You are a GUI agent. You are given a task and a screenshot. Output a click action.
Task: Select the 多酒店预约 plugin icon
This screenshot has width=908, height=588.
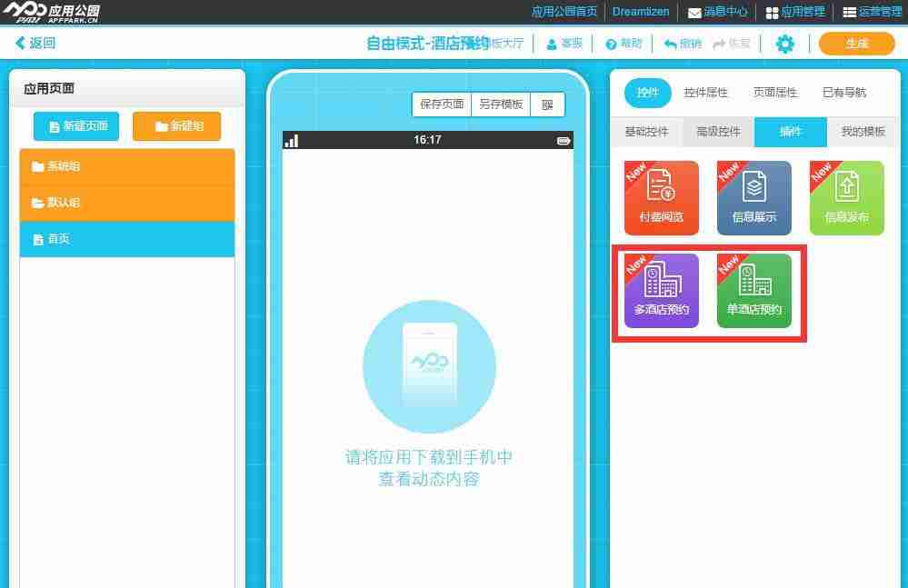[661, 291]
